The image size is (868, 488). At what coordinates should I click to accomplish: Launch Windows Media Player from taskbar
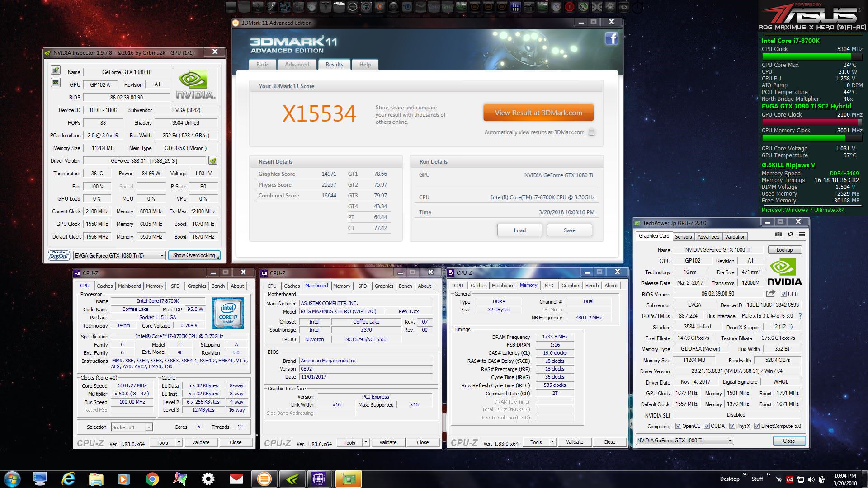point(124,479)
